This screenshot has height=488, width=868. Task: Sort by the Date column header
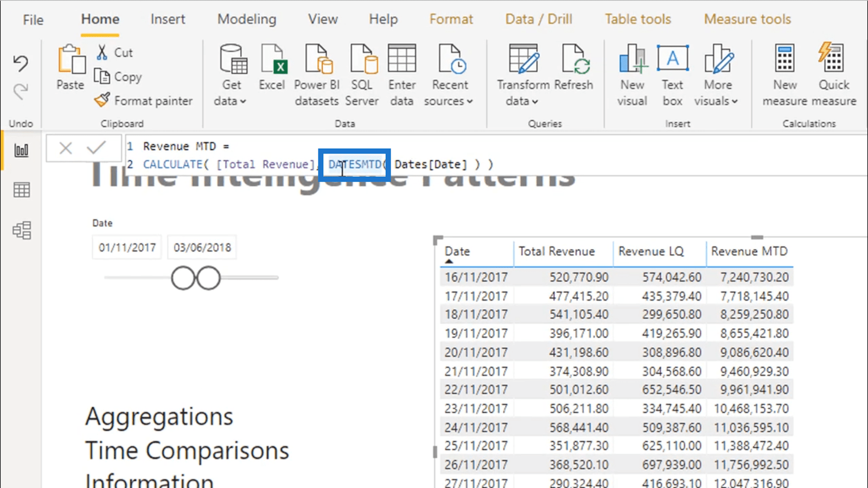click(x=457, y=252)
